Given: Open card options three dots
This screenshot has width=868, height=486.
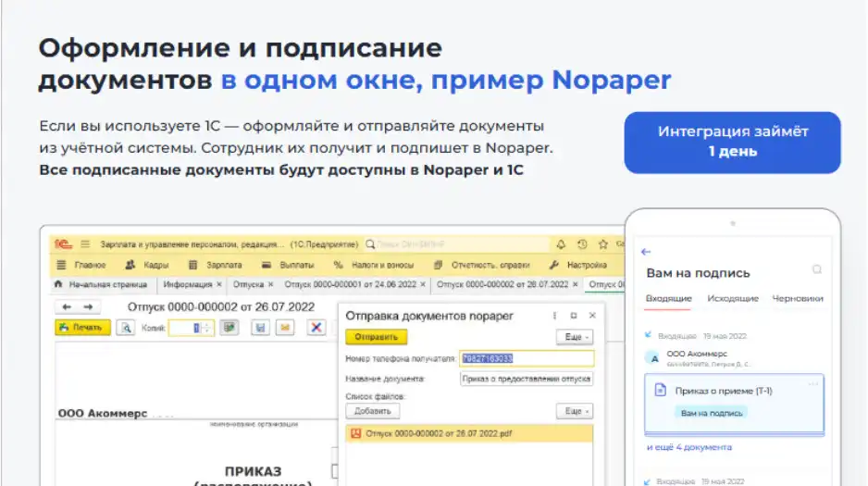Looking at the screenshot, I should [812, 383].
